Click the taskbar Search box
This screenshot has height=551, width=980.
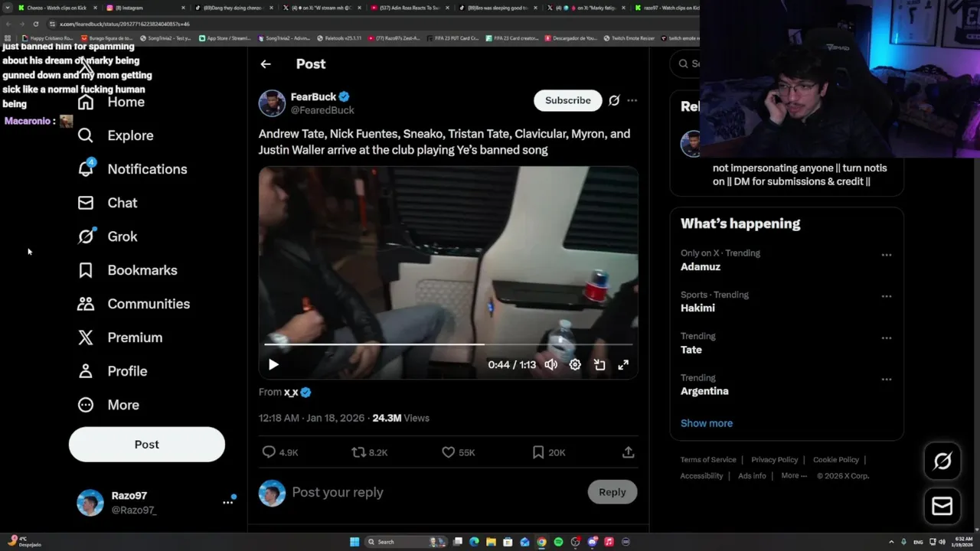pyautogui.click(x=406, y=542)
